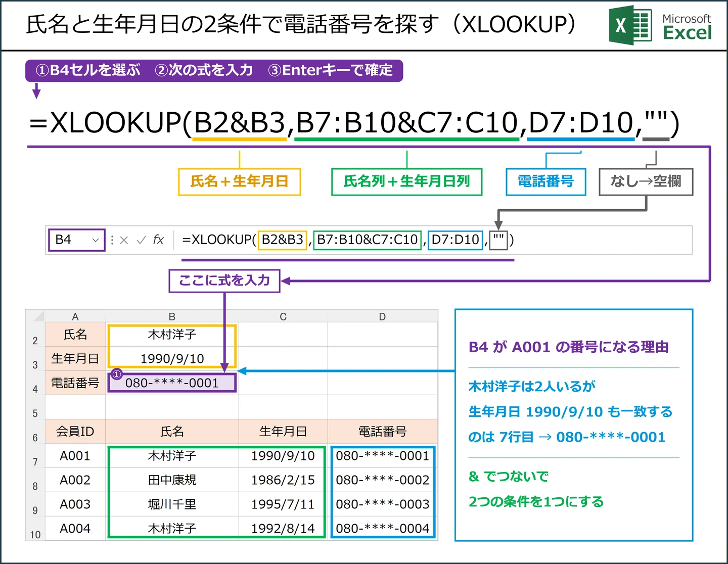Image resolution: width=728 pixels, height=564 pixels.
Task: Click the formula bar three-dot handle
Action: (112, 240)
